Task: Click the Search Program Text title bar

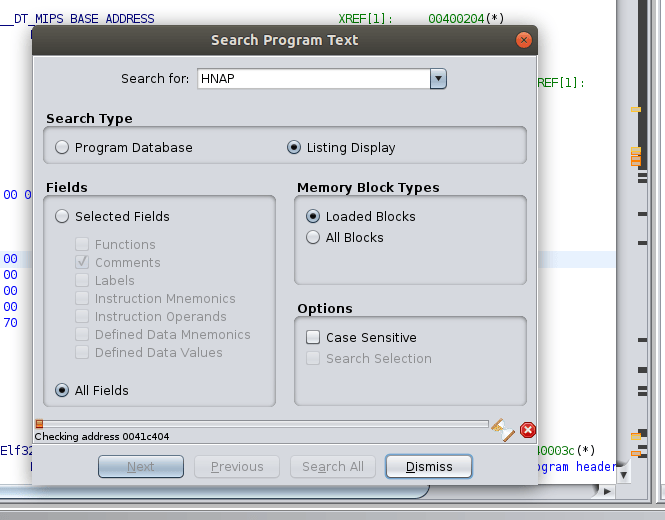Action: point(284,40)
